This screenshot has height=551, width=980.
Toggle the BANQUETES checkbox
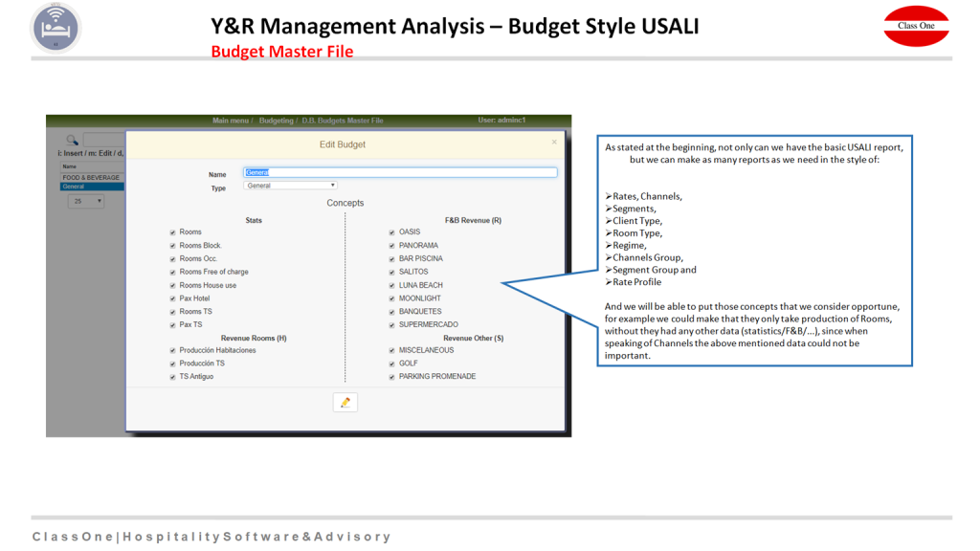391,312
